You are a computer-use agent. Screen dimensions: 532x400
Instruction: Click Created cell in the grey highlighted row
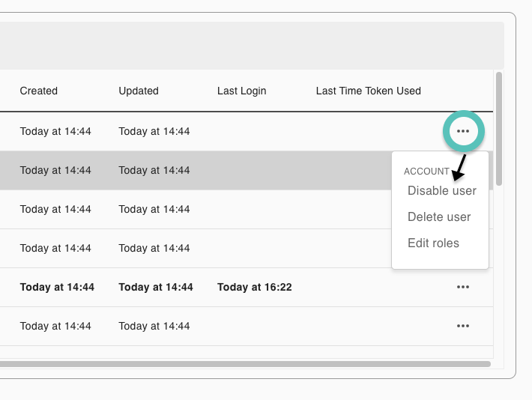point(55,170)
